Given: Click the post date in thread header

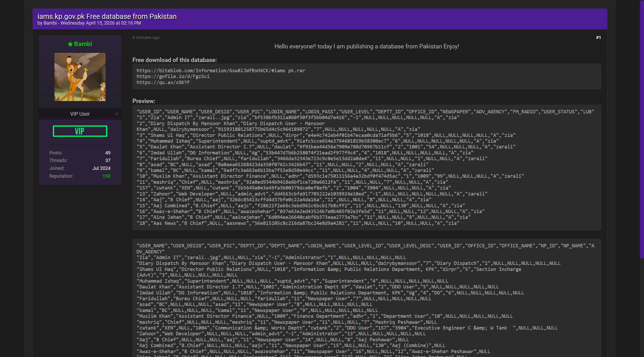Looking at the screenshot, I should click(101, 23).
